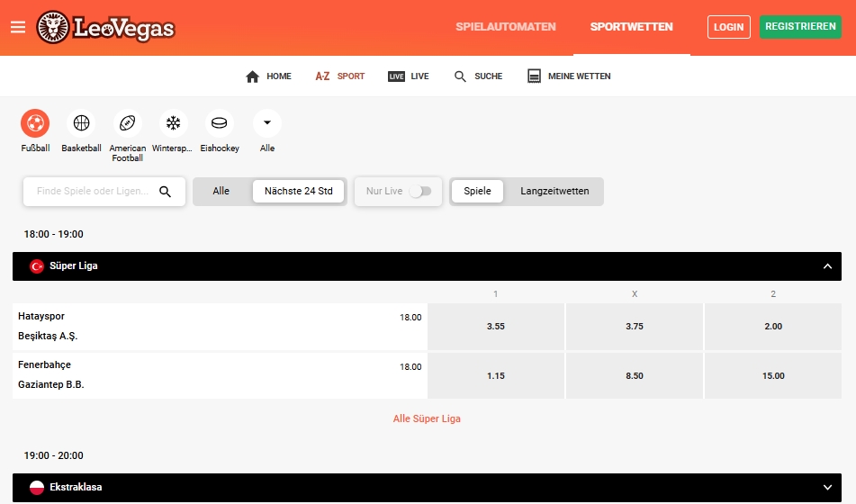
Task: Click the Süper Liga header title
Action: coord(74,265)
